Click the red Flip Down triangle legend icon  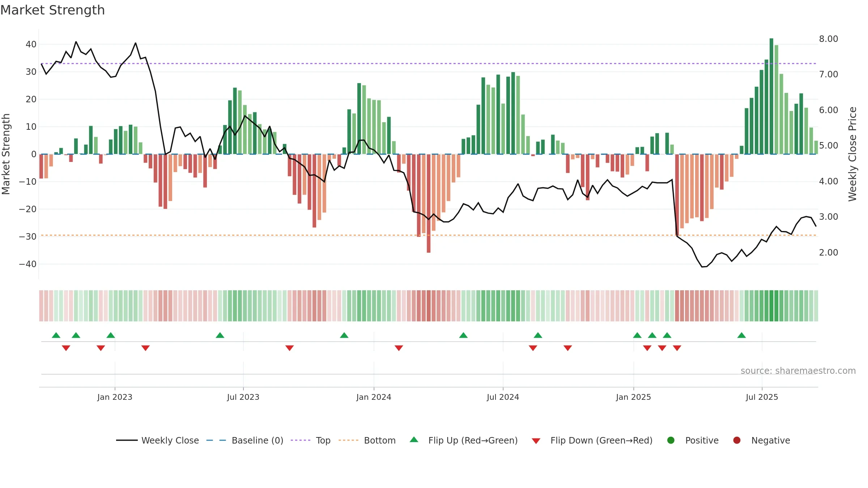tap(536, 441)
